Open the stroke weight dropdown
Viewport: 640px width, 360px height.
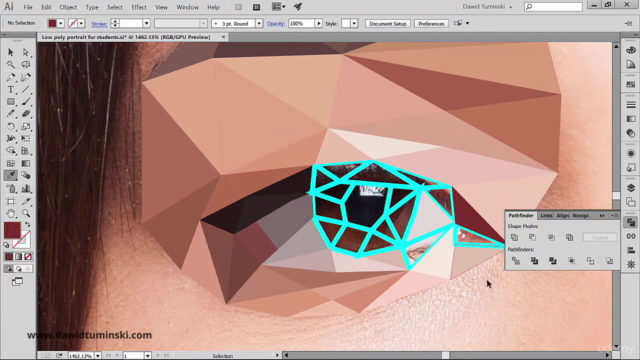pos(147,23)
